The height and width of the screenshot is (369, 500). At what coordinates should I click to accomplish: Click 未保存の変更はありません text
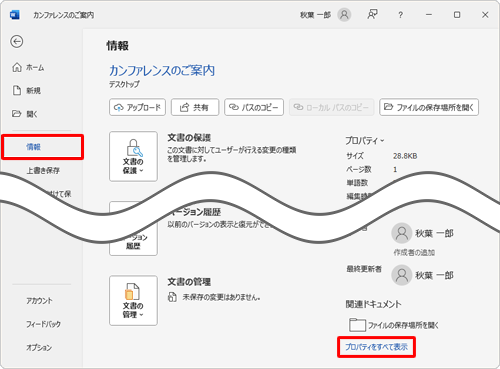pyautogui.click(x=221, y=297)
